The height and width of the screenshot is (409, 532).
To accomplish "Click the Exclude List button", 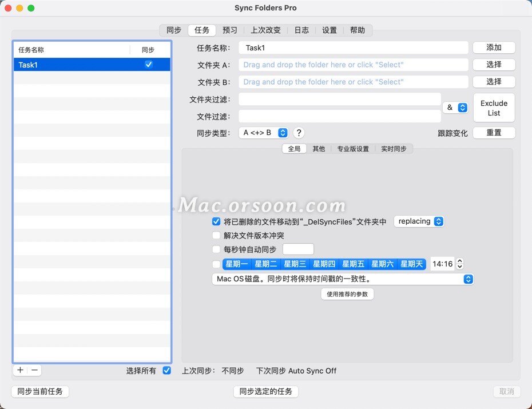I will click(x=494, y=108).
